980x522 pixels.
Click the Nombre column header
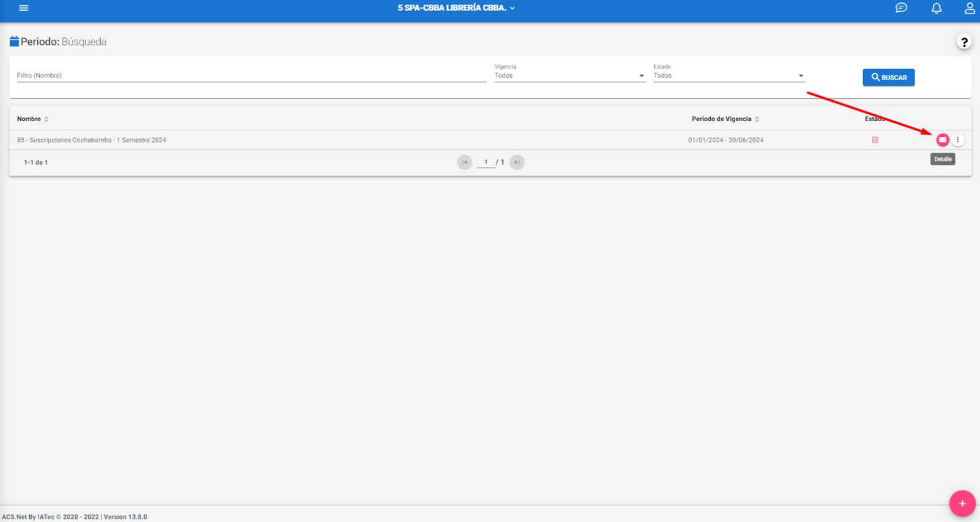coord(29,119)
